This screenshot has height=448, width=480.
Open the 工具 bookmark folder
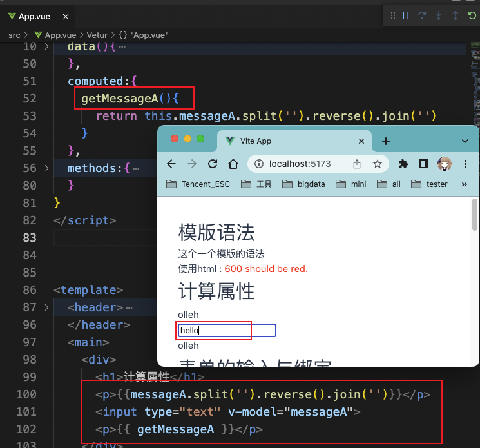tap(256, 184)
